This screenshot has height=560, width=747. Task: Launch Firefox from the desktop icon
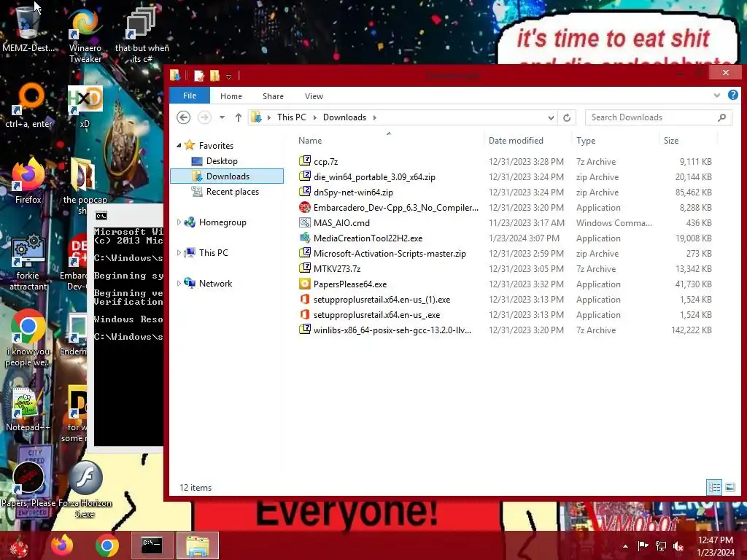28,181
